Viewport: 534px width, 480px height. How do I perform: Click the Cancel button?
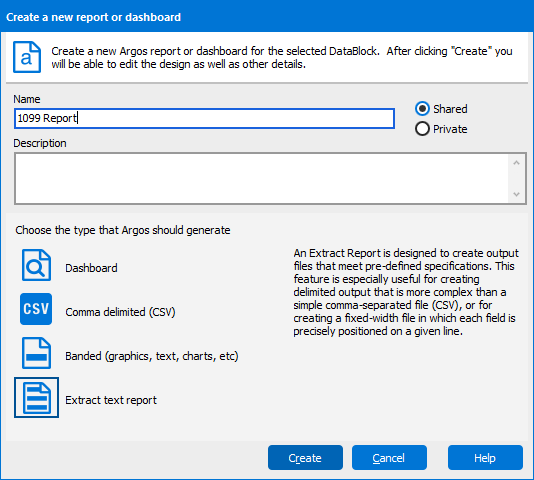point(389,458)
